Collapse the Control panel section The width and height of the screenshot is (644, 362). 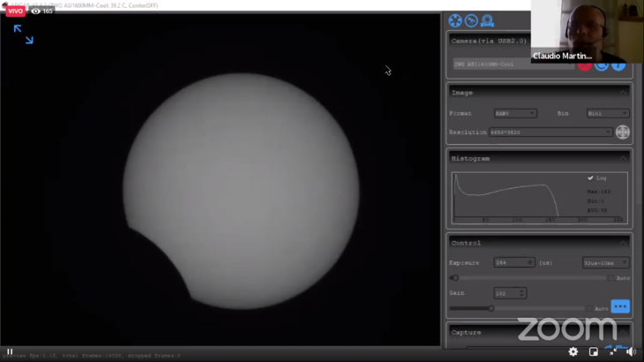tap(623, 243)
